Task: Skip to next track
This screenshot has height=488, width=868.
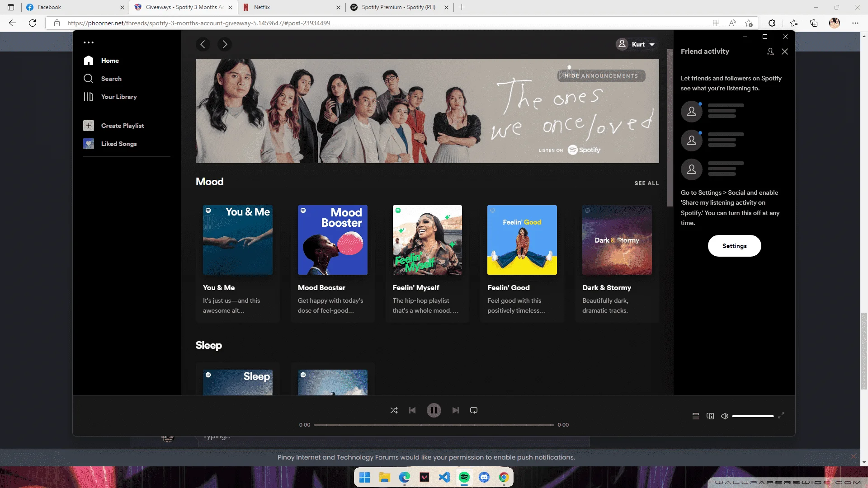Action: tap(456, 410)
